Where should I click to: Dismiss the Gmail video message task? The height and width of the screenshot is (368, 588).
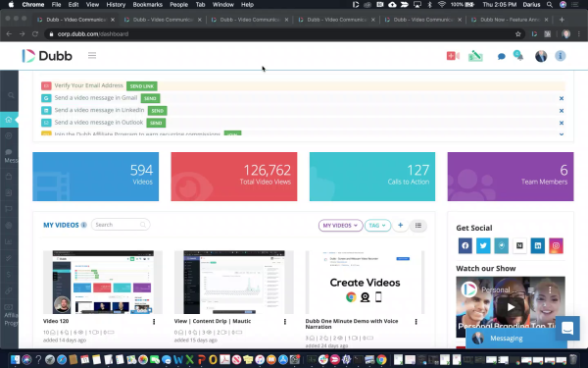click(x=562, y=98)
